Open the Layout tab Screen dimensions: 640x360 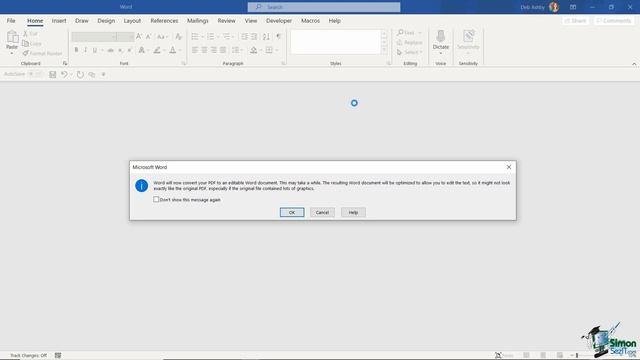[132, 20]
